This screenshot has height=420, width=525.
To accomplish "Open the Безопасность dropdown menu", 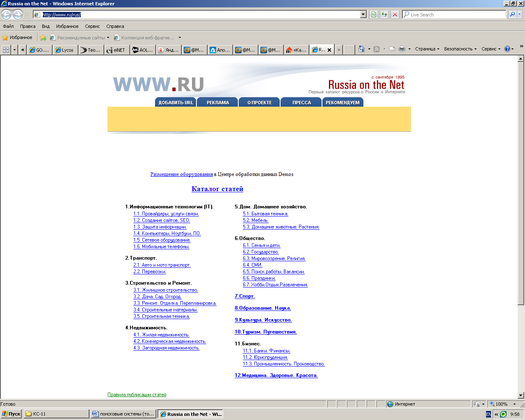I will (x=460, y=49).
